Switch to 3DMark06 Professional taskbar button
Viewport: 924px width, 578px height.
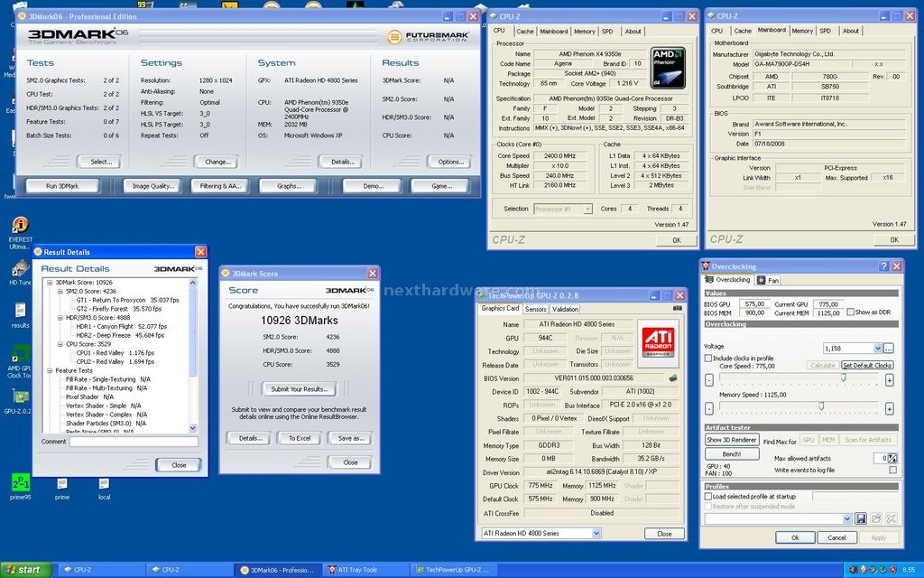280,570
